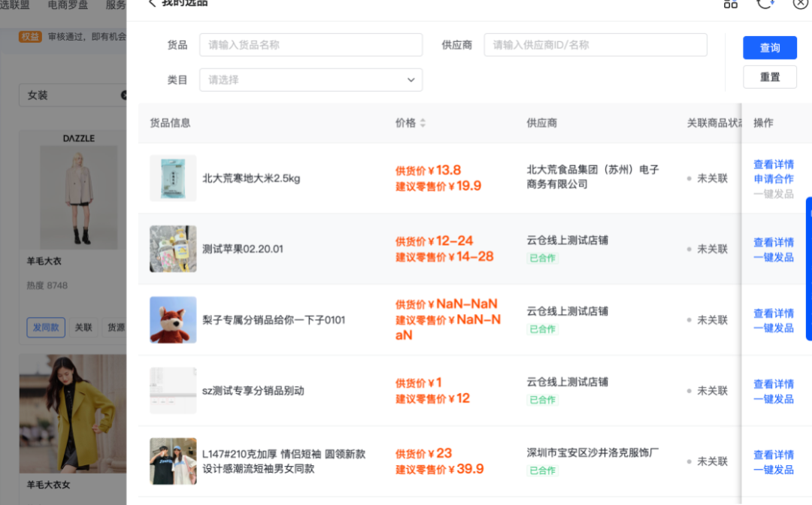Open 电商罗盘 from the menu bar
This screenshot has height=505, width=812.
pos(67,5)
